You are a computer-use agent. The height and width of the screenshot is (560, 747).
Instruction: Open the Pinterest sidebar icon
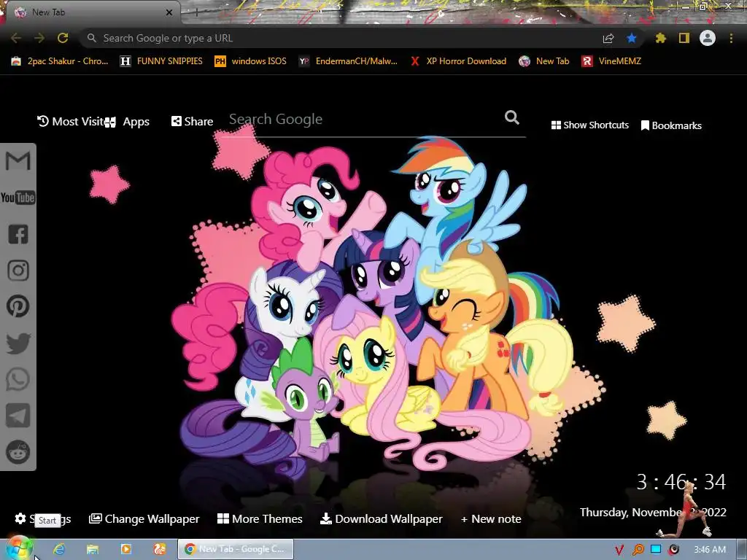(18, 306)
